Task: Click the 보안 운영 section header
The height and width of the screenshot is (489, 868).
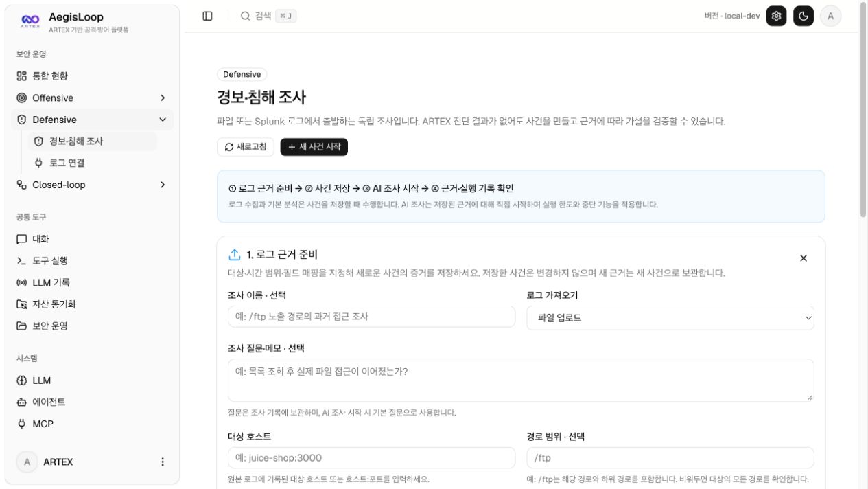Action: click(31, 54)
